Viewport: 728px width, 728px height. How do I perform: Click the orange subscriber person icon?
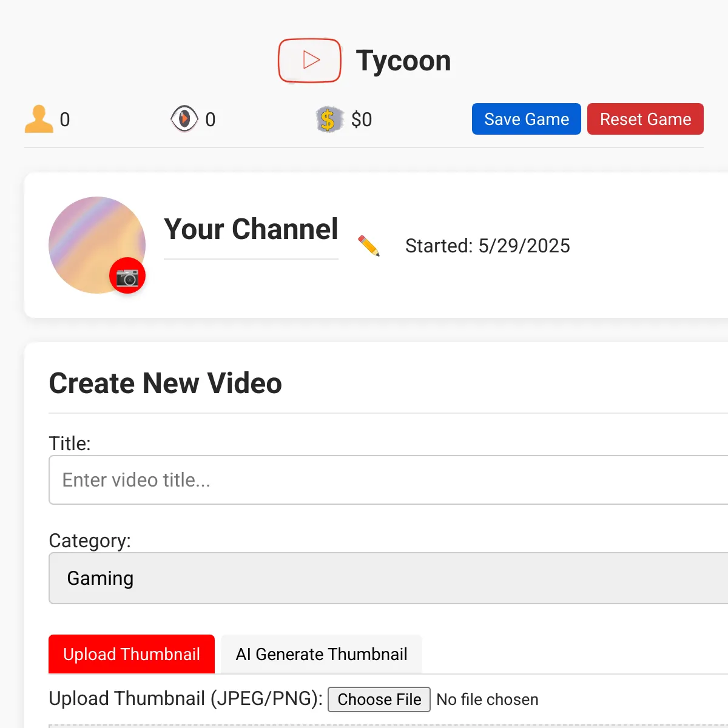point(39,119)
